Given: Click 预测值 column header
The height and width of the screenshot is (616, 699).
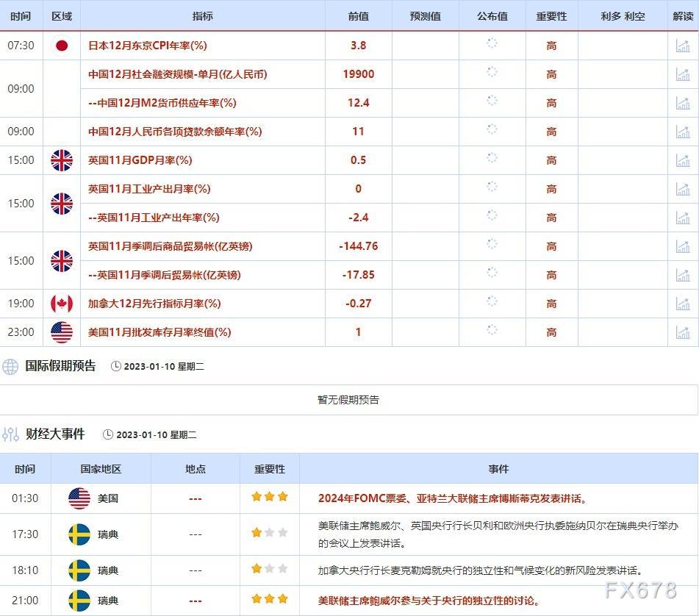Looking at the screenshot, I should pyautogui.click(x=426, y=16).
